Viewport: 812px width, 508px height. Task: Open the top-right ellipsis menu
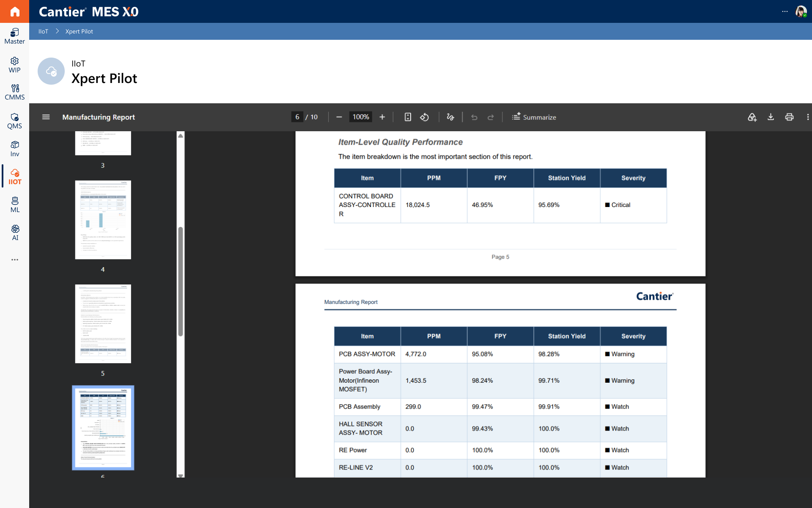[785, 11]
